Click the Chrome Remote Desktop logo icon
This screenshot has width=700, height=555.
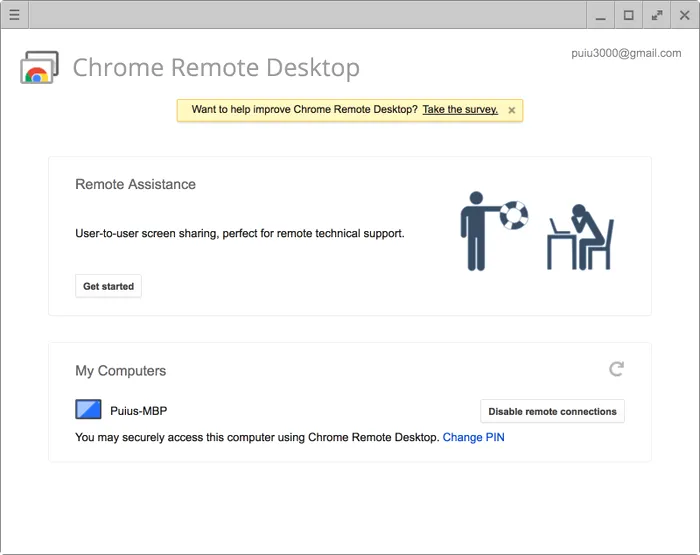tap(39, 67)
